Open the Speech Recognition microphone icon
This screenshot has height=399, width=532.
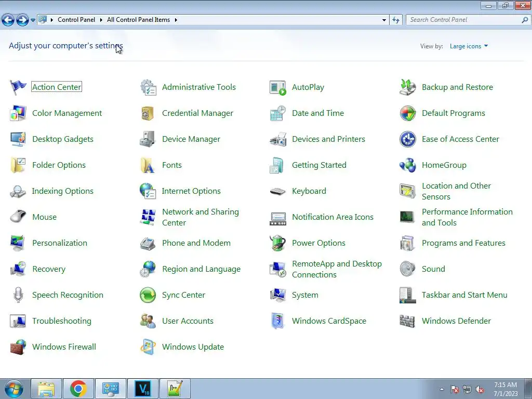(18, 295)
